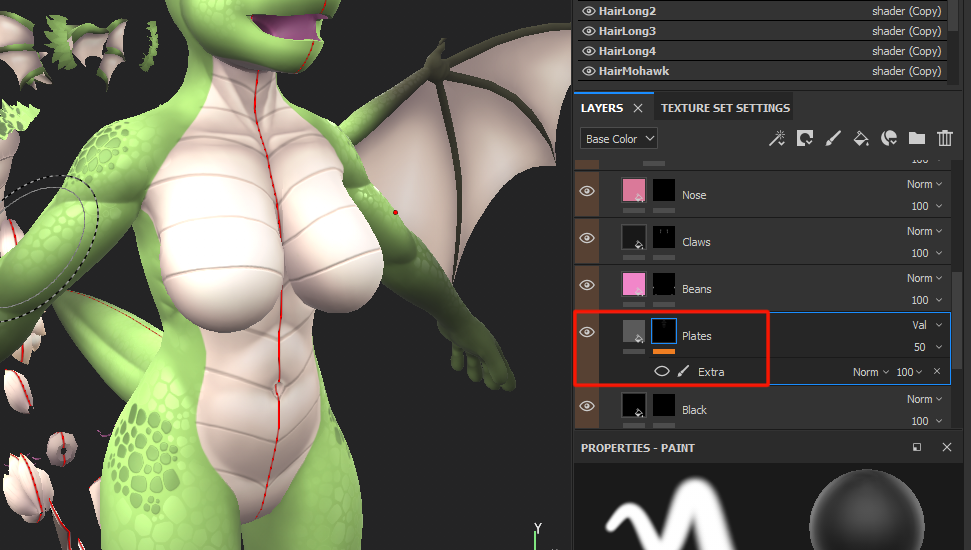971x550 pixels.
Task: Delete selected layer with the trash icon
Action: coord(944,138)
